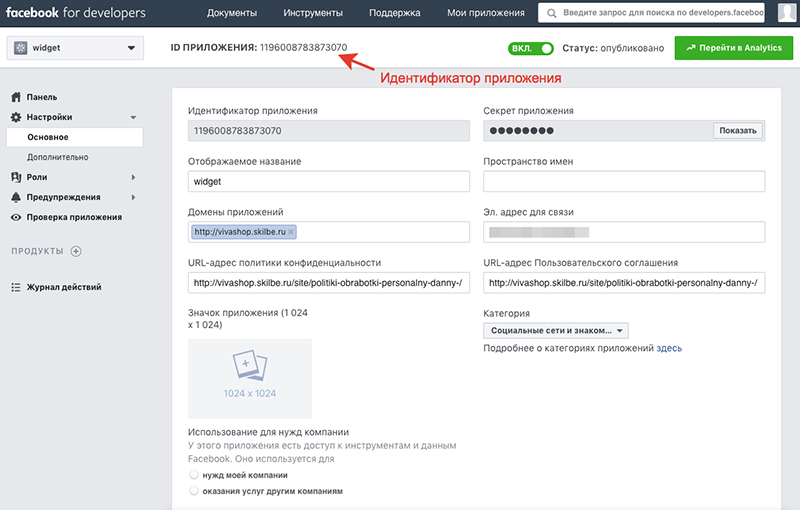Expand the Роли submenu arrow
Viewport: 800px width, 510px height.
tap(134, 177)
